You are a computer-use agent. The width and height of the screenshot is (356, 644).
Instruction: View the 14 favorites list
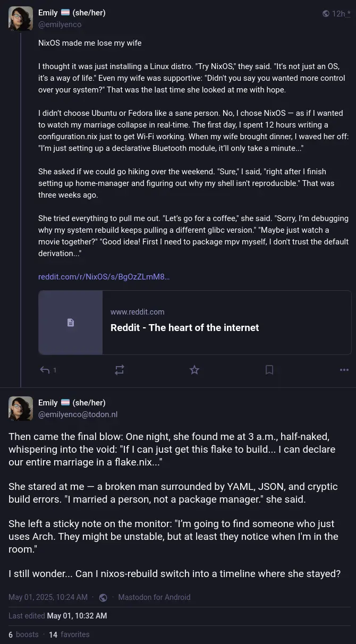point(69,634)
